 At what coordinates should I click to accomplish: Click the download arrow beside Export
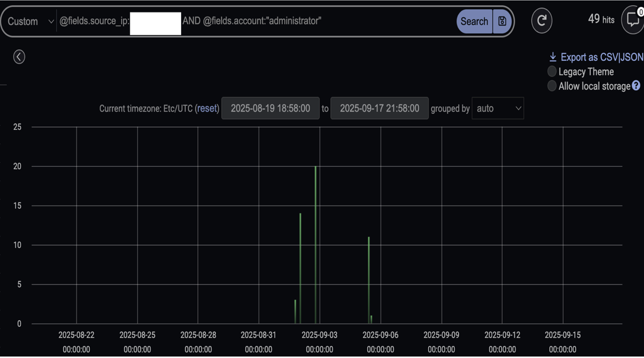point(553,56)
